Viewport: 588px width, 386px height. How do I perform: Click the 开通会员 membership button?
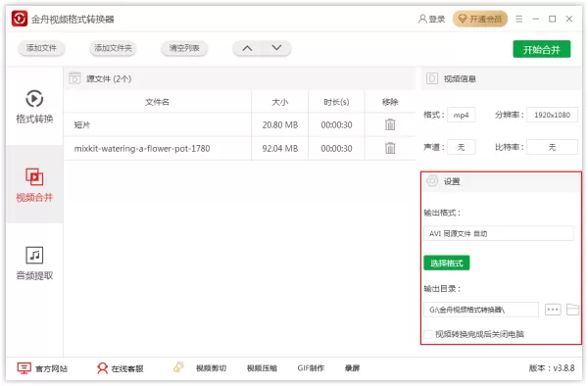pos(480,19)
